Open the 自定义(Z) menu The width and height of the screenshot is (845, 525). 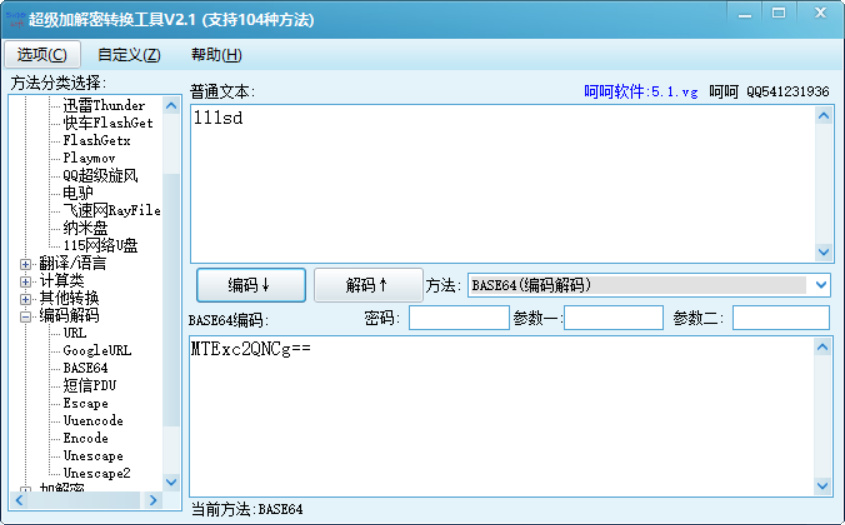point(129,54)
